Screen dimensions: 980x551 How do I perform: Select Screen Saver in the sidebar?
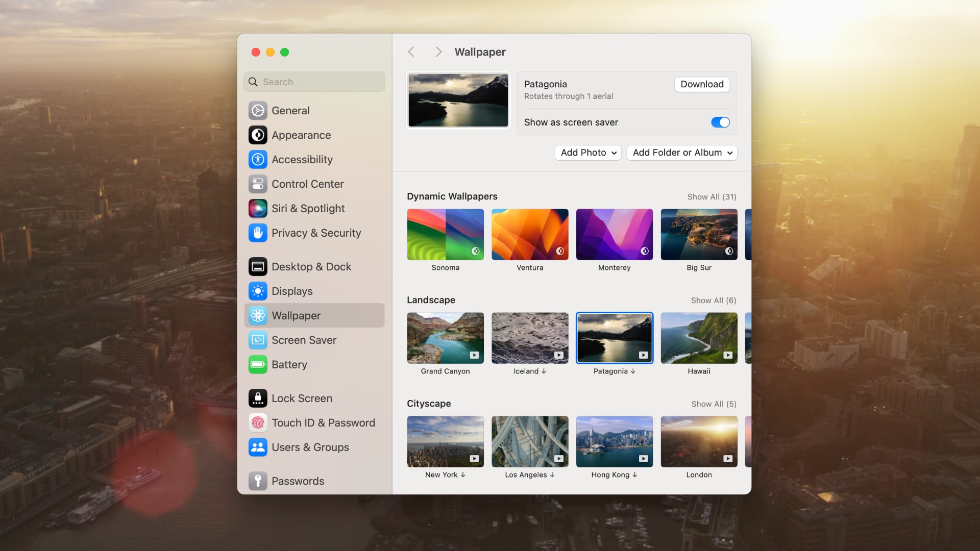click(x=314, y=340)
